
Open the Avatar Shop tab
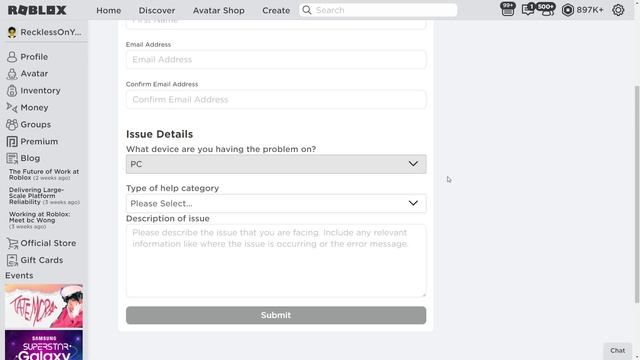pyautogui.click(x=219, y=11)
